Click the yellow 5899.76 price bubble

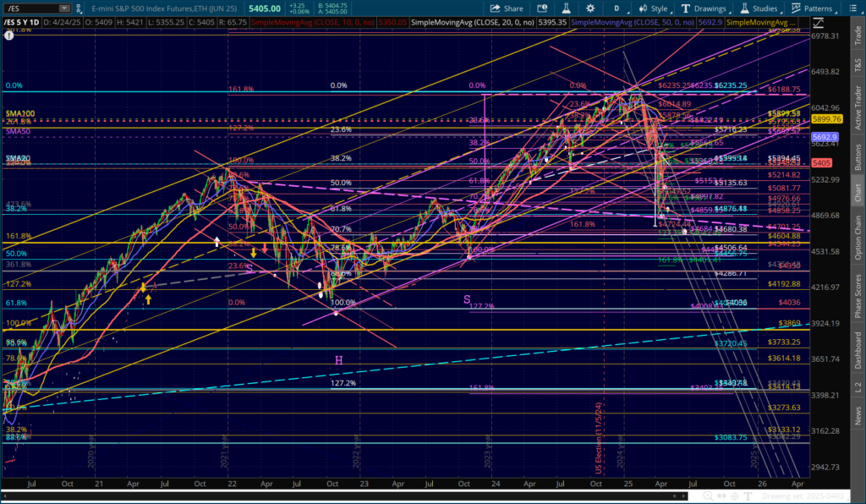click(826, 118)
